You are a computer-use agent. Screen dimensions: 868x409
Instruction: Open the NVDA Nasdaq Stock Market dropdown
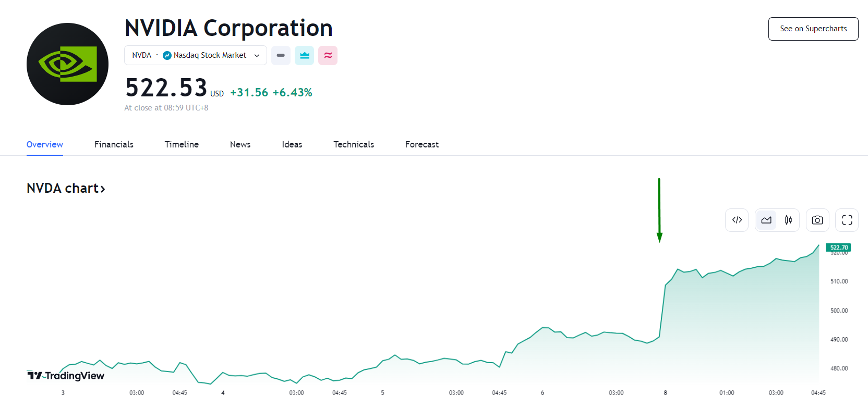click(196, 55)
